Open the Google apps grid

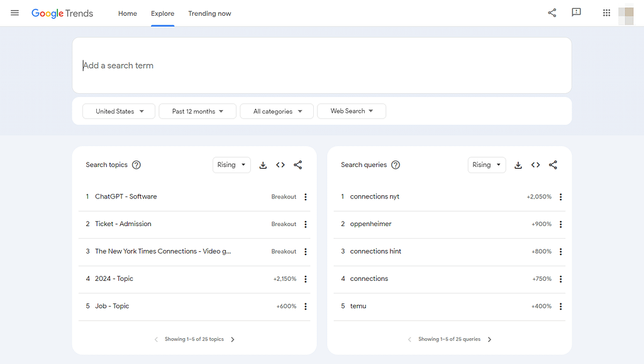[x=606, y=13]
